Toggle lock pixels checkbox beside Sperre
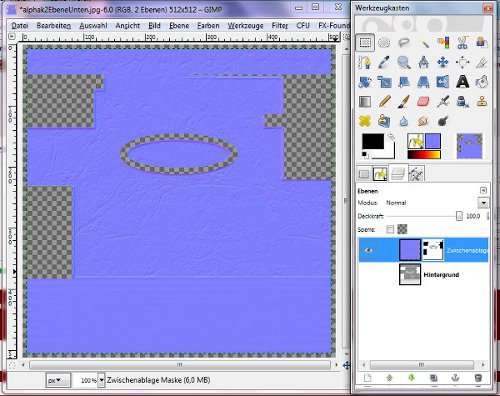Image resolution: width=500 pixels, height=396 pixels. click(x=390, y=229)
